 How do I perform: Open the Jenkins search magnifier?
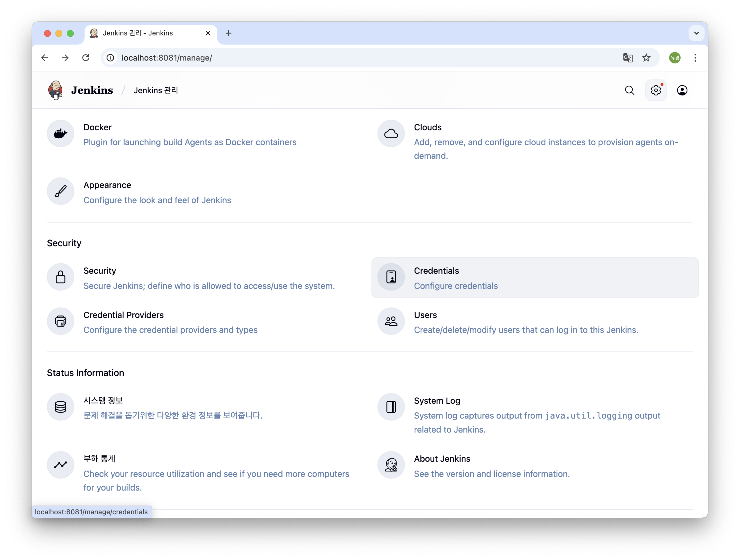(x=629, y=90)
